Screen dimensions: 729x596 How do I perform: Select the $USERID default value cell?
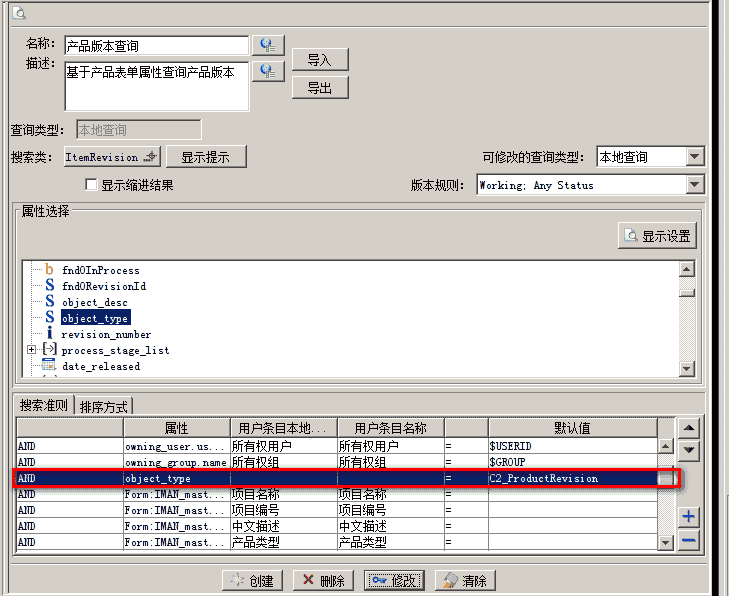tap(573, 446)
